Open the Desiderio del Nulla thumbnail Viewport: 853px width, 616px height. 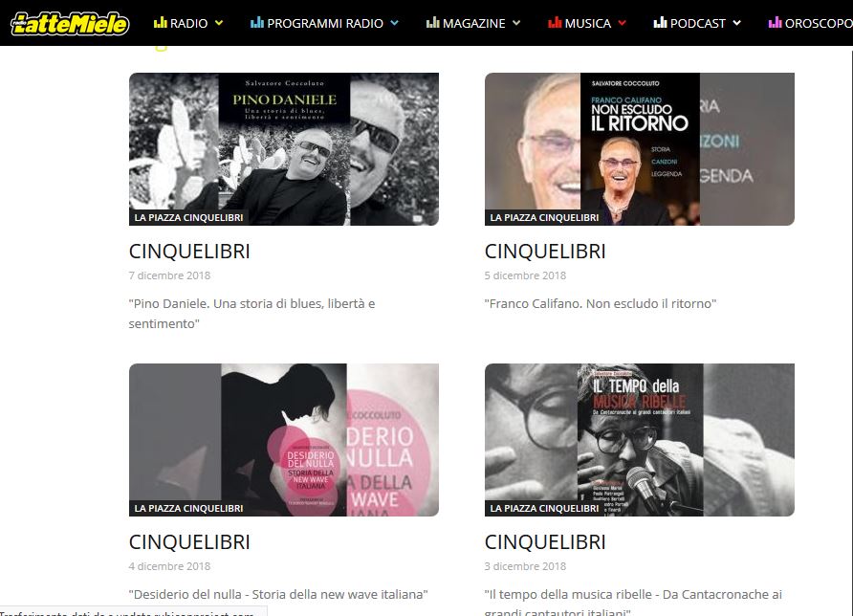click(x=284, y=440)
